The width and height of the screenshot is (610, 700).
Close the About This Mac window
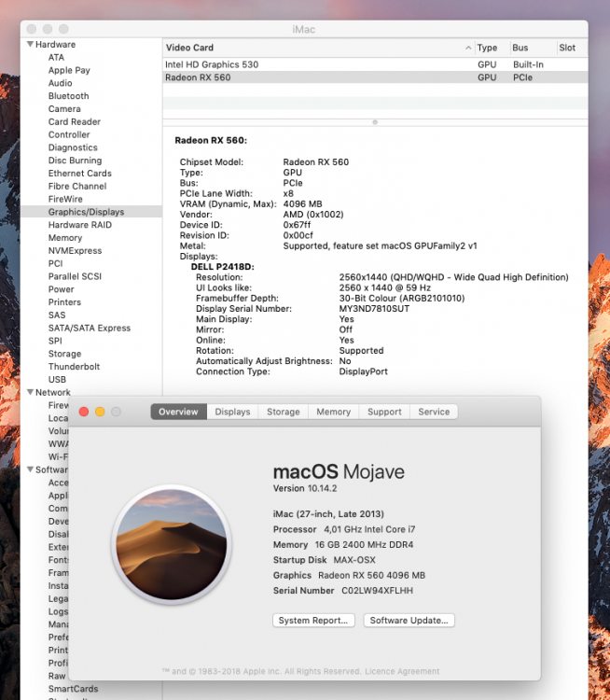click(83, 412)
